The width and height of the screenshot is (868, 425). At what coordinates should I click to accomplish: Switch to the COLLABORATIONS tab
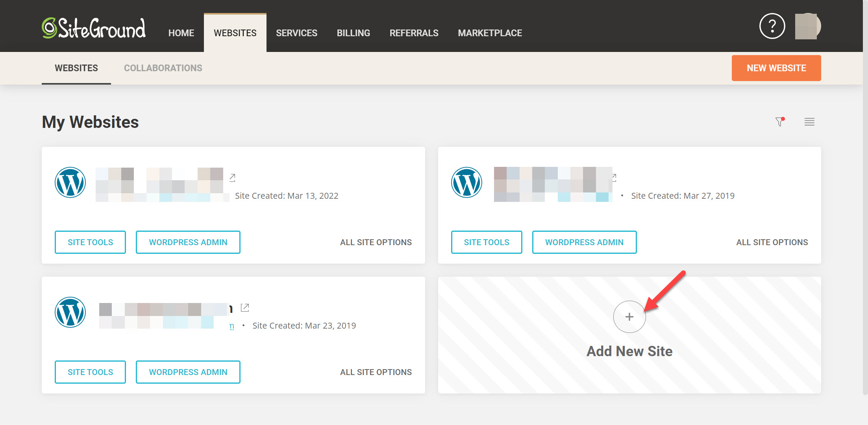click(163, 68)
